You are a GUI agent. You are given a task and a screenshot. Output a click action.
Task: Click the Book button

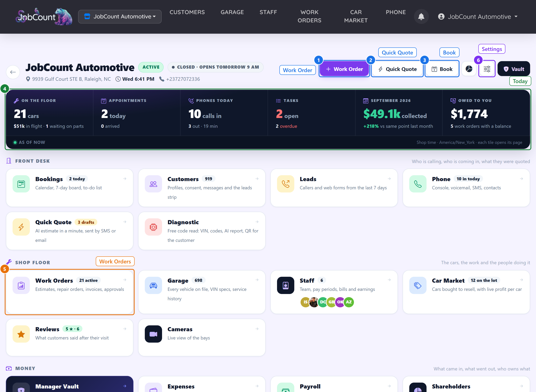tap(442, 69)
